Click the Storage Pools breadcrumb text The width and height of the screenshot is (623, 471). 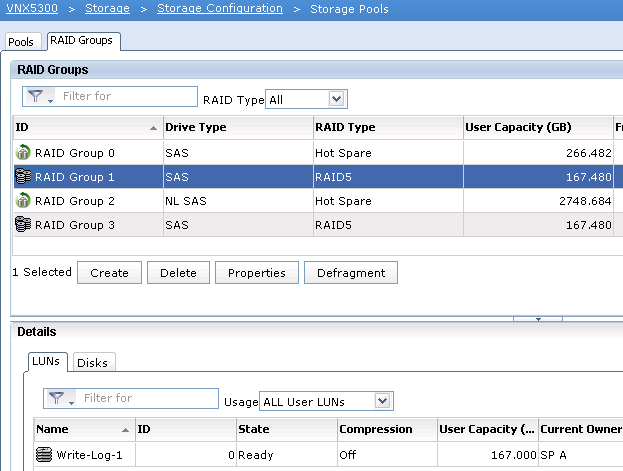pyautogui.click(x=349, y=9)
